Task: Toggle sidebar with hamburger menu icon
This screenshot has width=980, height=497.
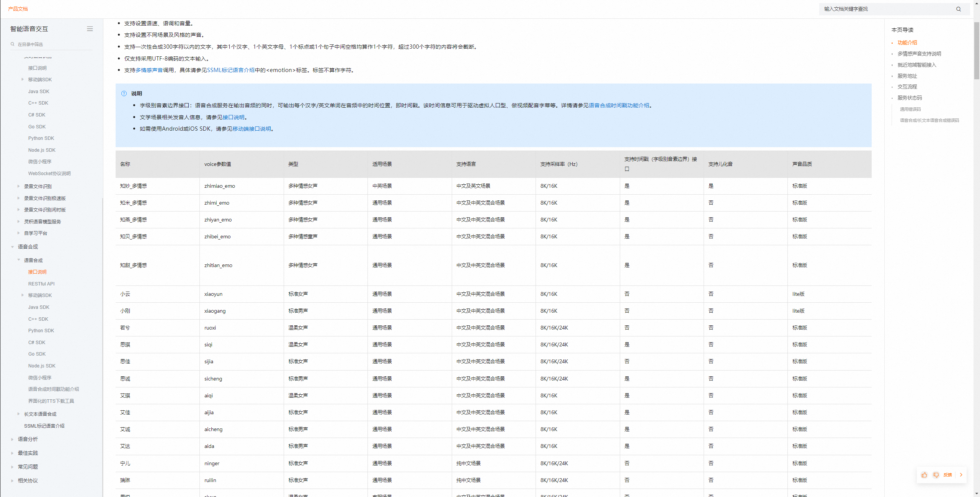Action: tap(90, 29)
